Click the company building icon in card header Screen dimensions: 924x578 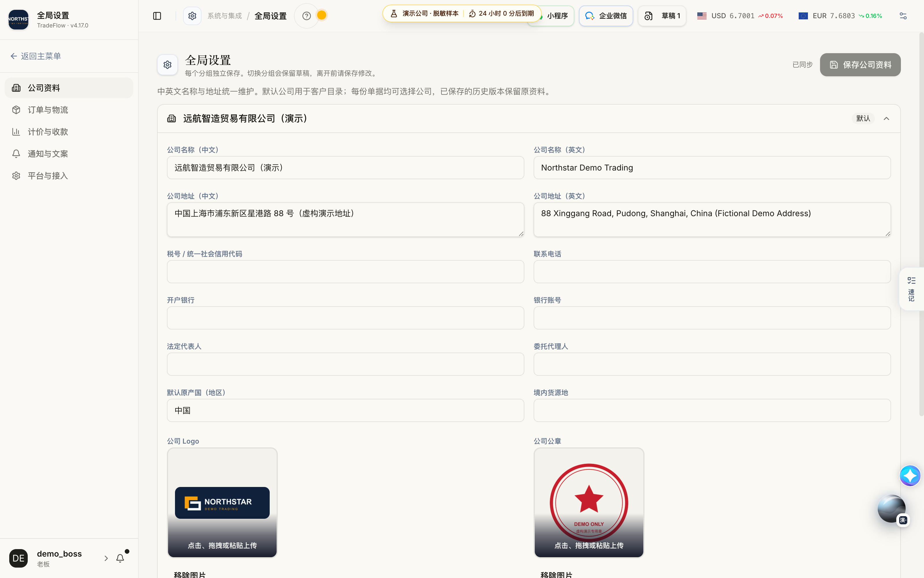click(172, 118)
